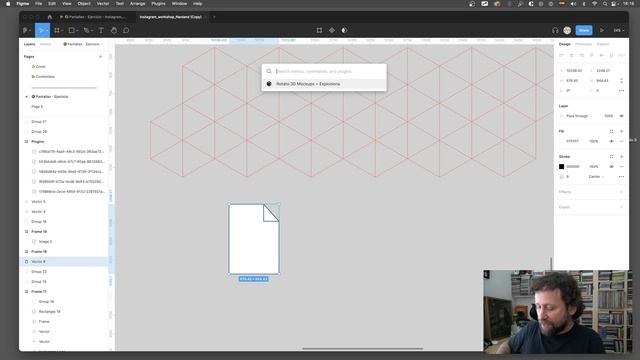Open advanced stroke options ellipsis
This screenshot has width=640, height=360.
tap(621, 177)
